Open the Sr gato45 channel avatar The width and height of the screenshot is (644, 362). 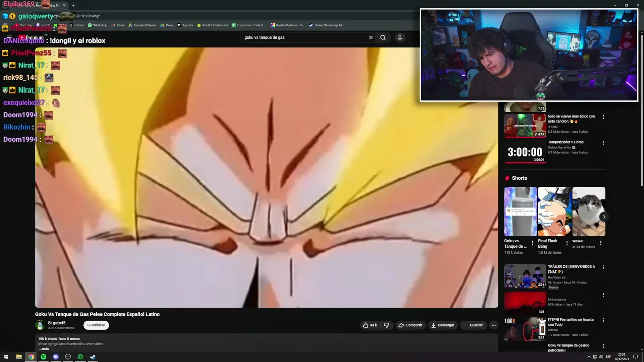coord(40,325)
